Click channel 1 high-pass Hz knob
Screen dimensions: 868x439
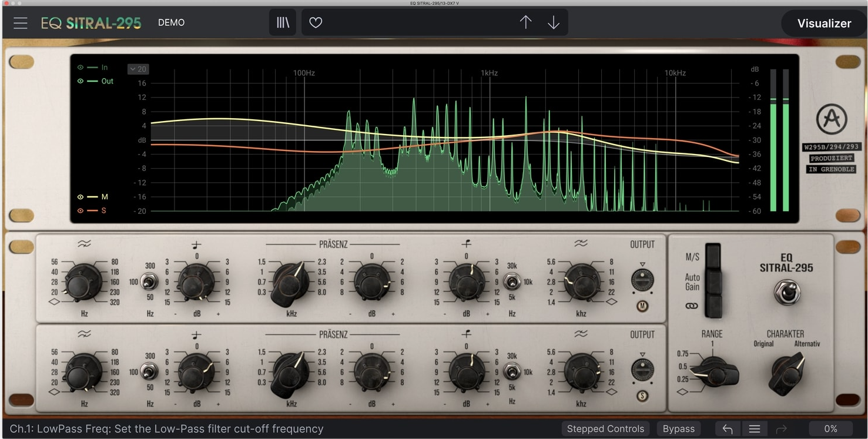[x=83, y=282]
